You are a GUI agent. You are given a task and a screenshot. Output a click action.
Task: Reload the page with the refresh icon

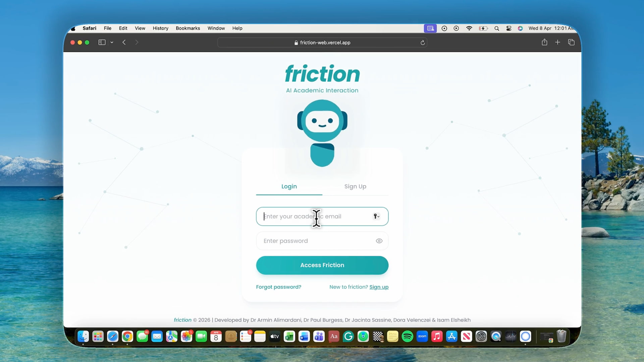point(423,43)
